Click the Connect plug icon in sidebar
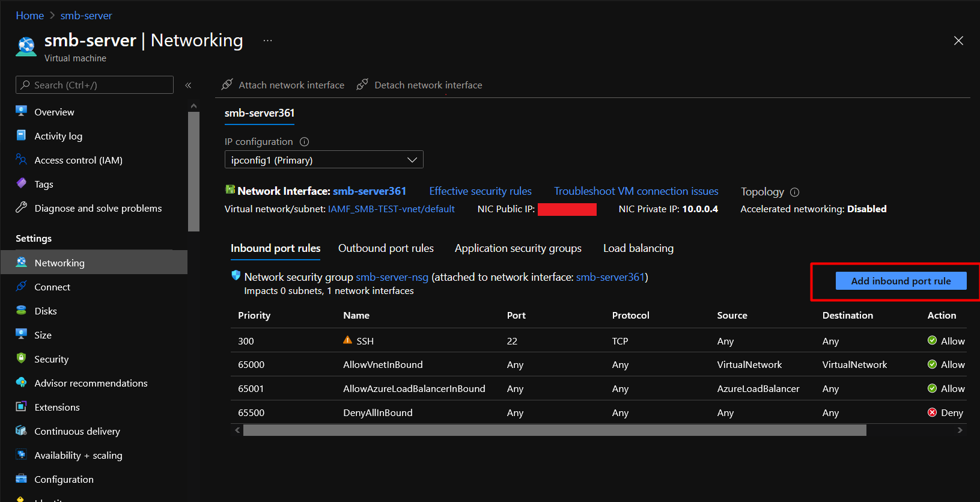The image size is (980, 502). tap(22, 286)
